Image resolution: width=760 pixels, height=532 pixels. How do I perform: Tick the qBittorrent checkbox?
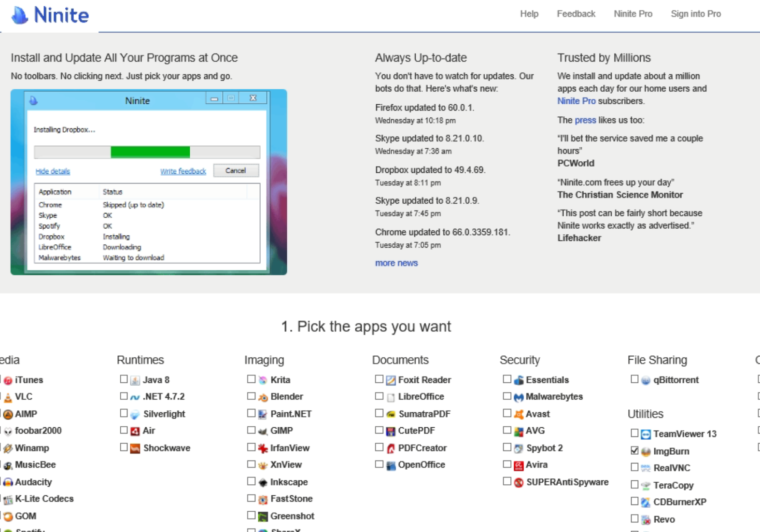click(634, 379)
